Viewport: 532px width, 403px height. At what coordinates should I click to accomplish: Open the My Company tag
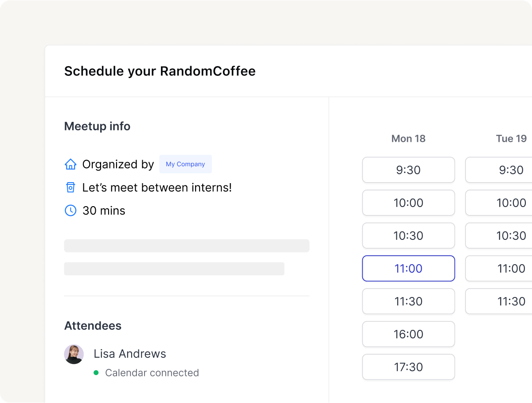[x=185, y=164]
